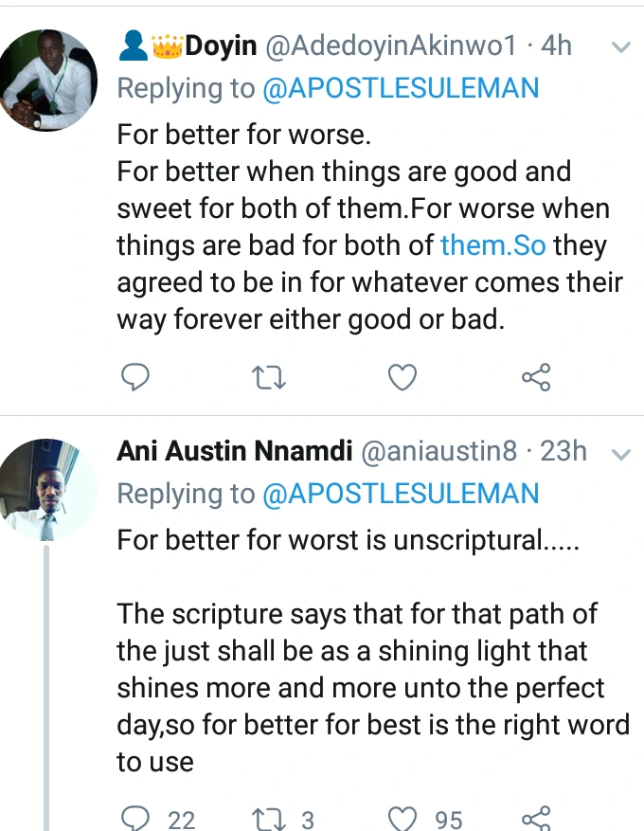This screenshot has height=831, width=644.
Task: Reply to Ani Austin Nnamdi's tweet
Action: [x=136, y=817]
